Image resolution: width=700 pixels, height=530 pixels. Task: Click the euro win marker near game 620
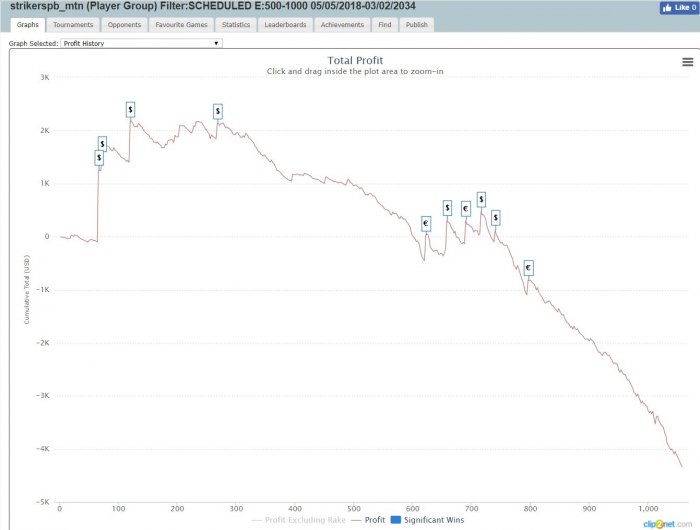tap(426, 223)
